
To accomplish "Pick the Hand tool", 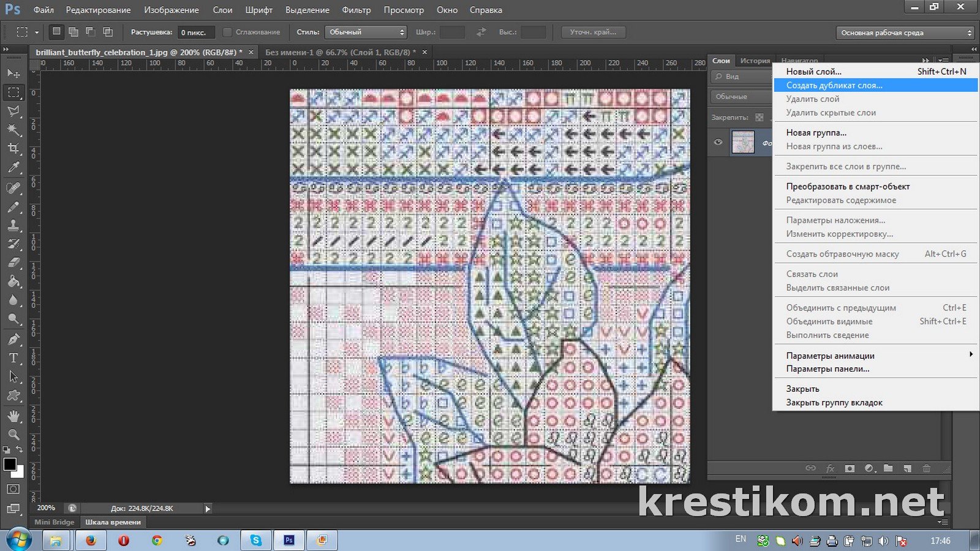I will point(13,416).
